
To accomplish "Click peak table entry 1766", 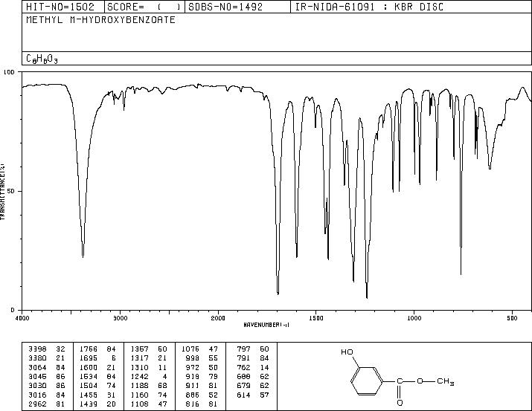I will pyautogui.click(x=97, y=349).
